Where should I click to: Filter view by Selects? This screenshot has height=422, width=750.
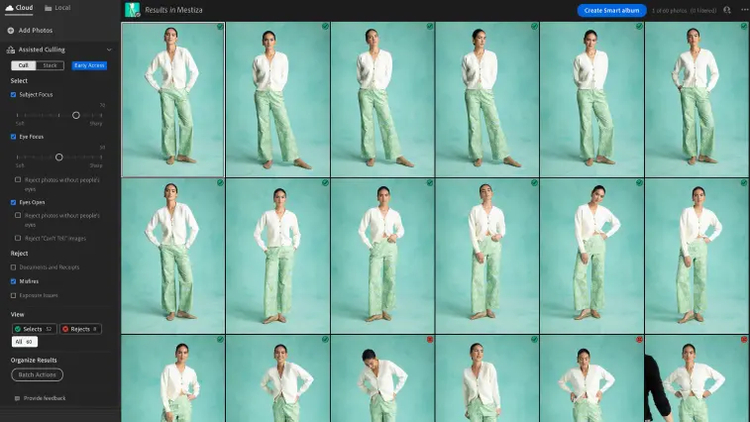[34, 329]
